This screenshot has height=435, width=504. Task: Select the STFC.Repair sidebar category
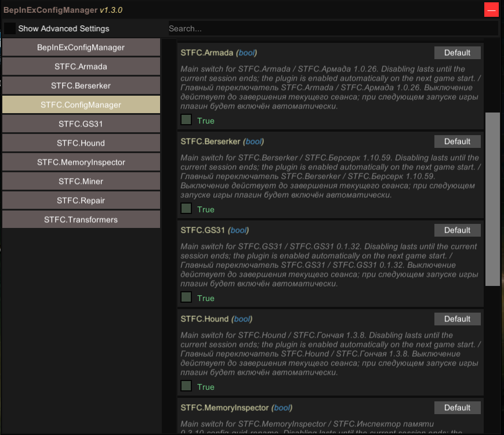click(81, 200)
